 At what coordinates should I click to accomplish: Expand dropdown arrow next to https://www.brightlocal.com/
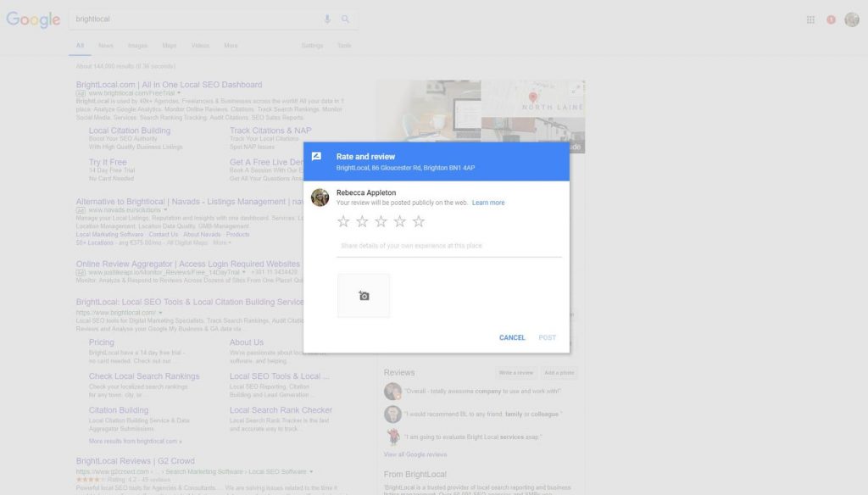click(x=160, y=313)
